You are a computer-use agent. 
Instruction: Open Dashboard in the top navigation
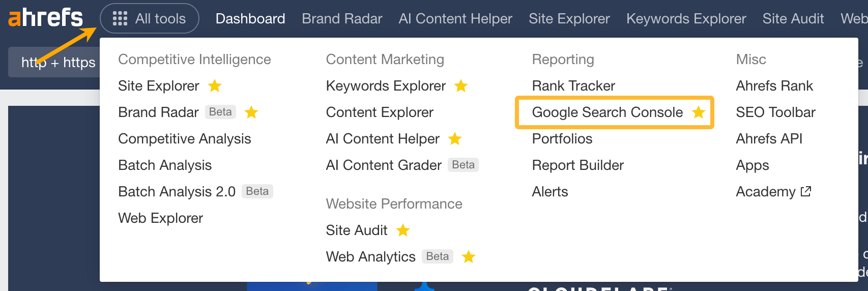pyautogui.click(x=250, y=19)
